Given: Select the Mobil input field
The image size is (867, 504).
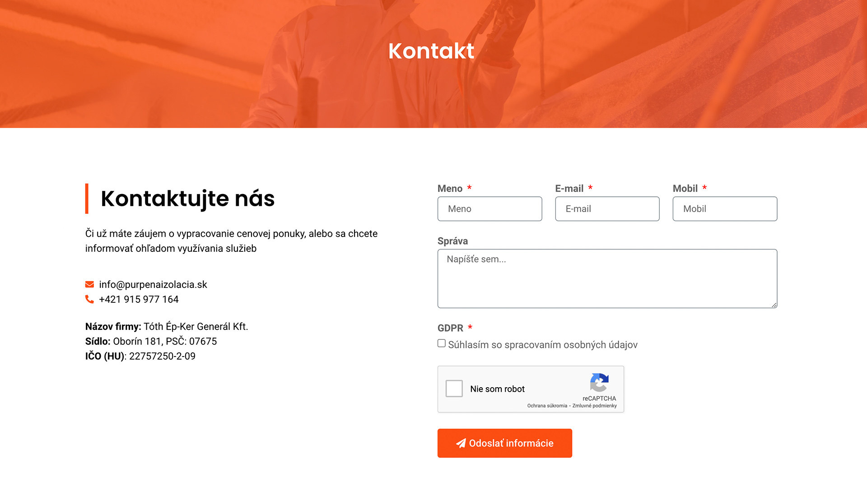Looking at the screenshot, I should (x=724, y=209).
